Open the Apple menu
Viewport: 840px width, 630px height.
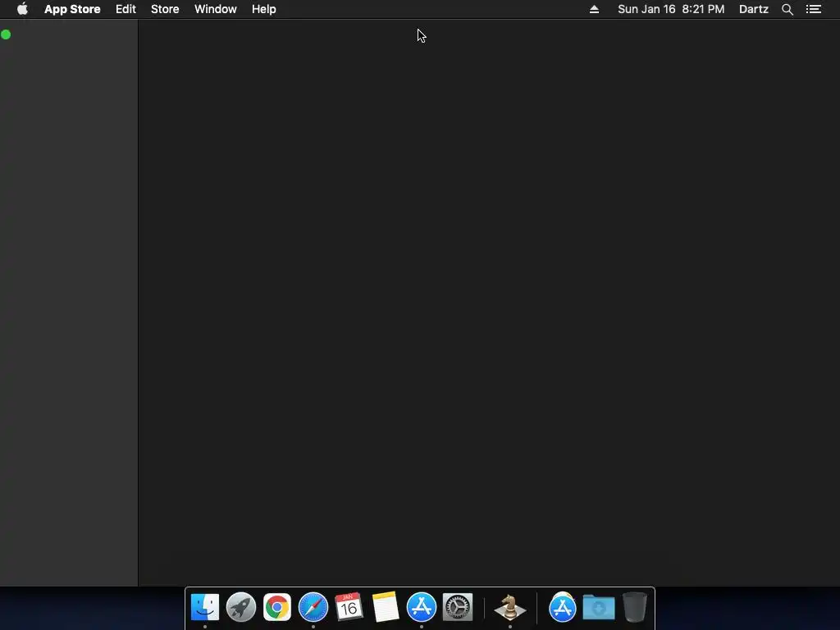click(22, 9)
